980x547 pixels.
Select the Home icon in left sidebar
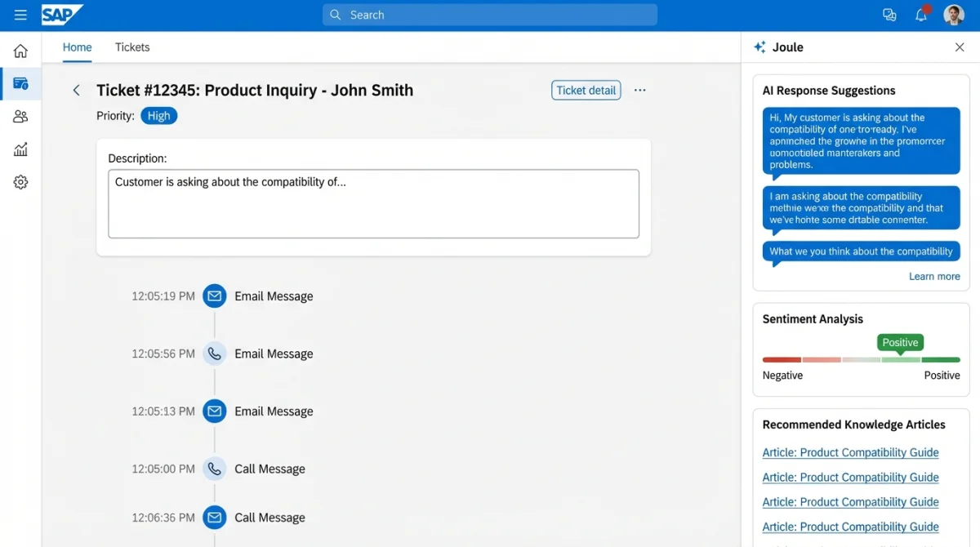(20, 50)
